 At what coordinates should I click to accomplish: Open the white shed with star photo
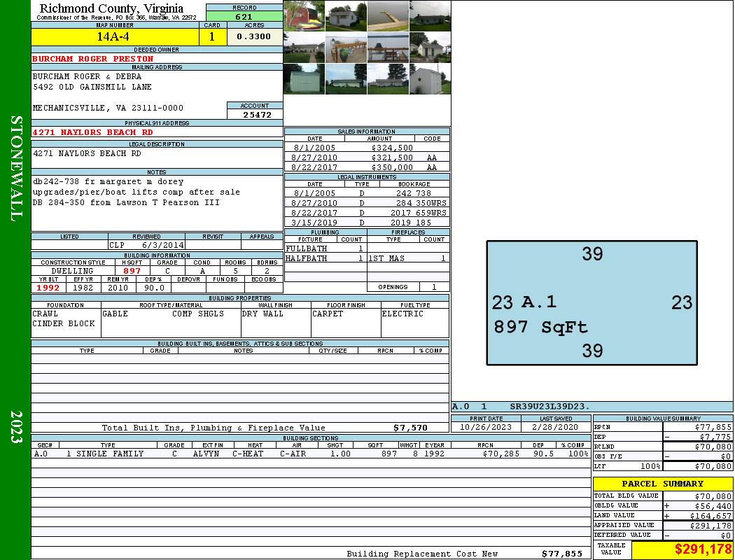coord(430,79)
